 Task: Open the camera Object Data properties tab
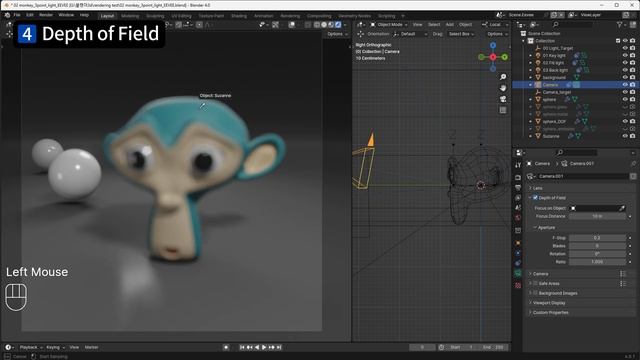click(x=518, y=273)
